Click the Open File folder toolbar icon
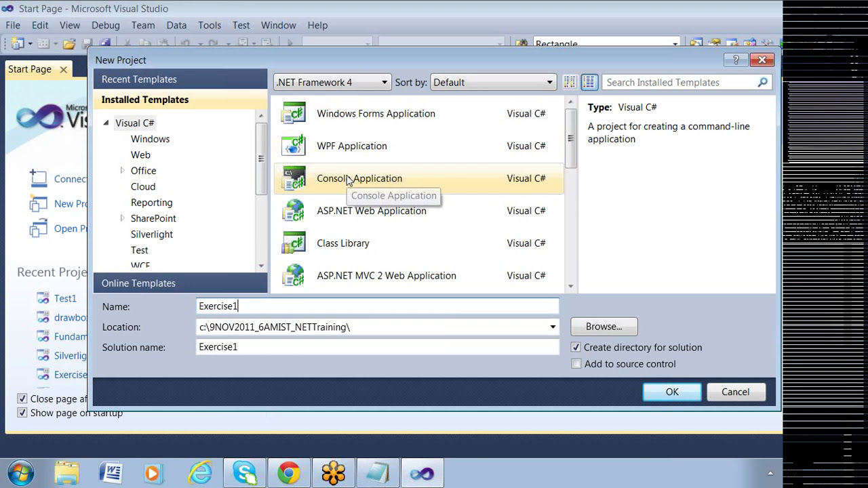868x488 pixels. (x=69, y=44)
